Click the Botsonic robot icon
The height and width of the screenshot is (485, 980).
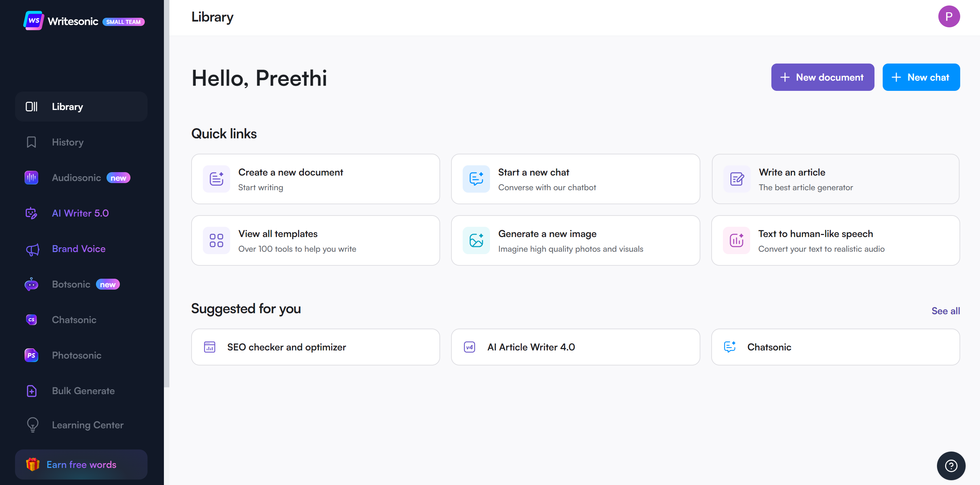click(31, 285)
